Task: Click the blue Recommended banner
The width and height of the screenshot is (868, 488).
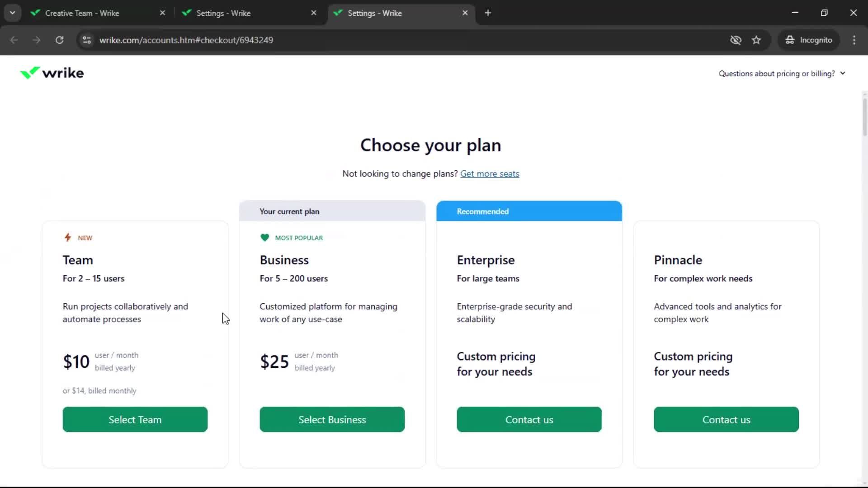Action: [529, 211]
